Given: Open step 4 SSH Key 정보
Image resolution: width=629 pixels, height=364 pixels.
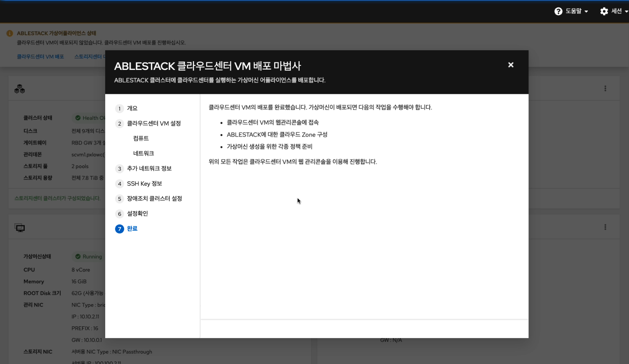Looking at the screenshot, I should point(144,184).
